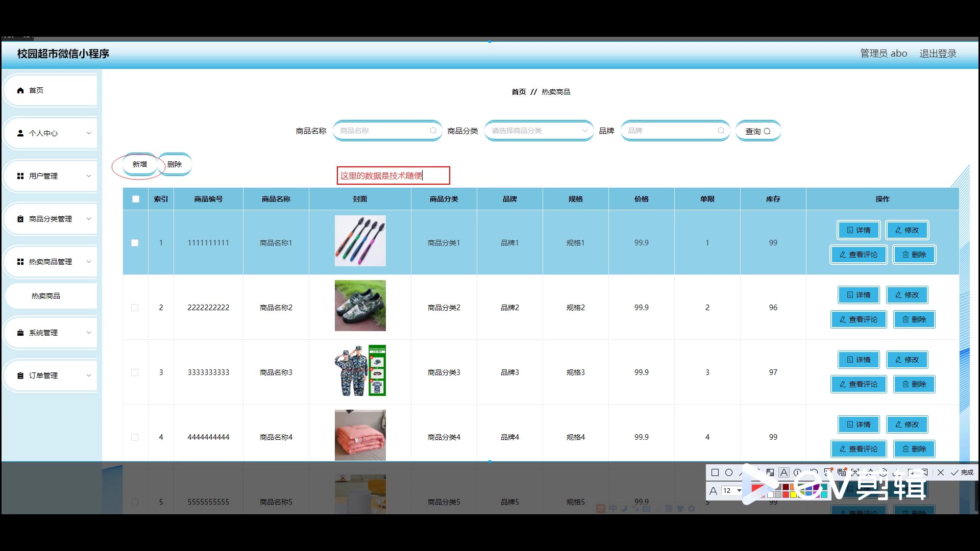Open the 热卖商品 submenu item
This screenshot has height=551, width=980.
click(46, 296)
